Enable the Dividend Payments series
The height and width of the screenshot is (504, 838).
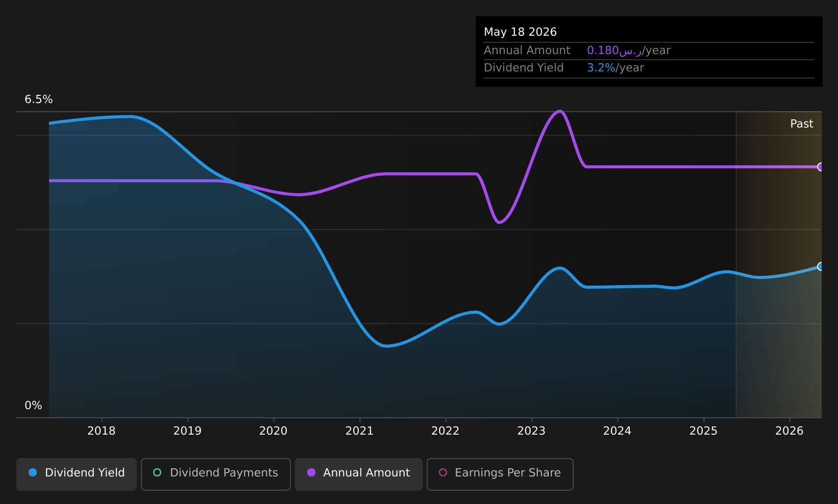tap(216, 474)
